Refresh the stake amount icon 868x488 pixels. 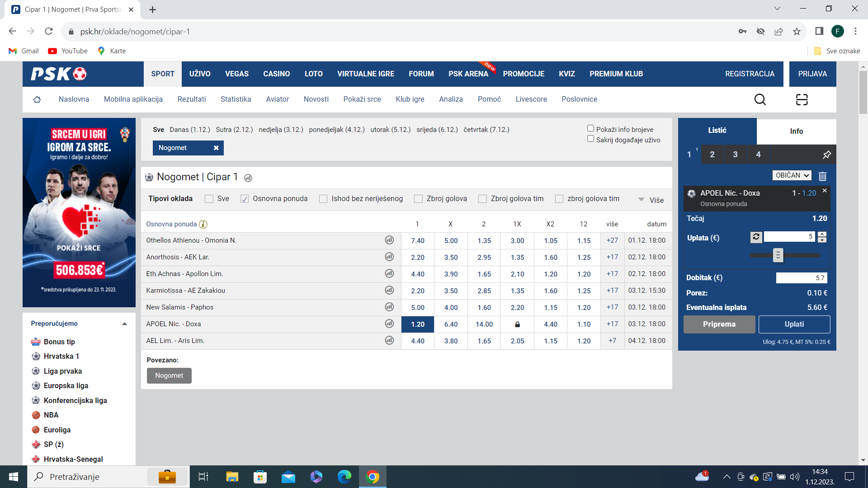[756, 237]
